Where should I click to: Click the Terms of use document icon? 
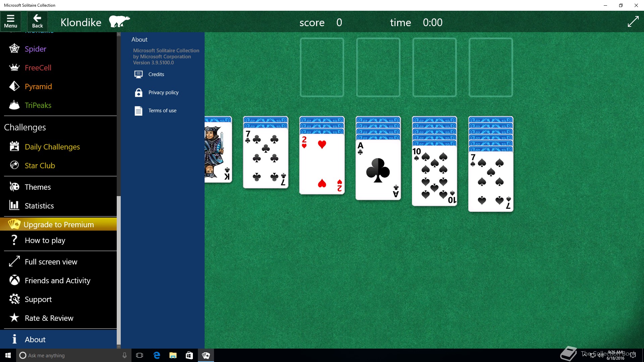(139, 111)
